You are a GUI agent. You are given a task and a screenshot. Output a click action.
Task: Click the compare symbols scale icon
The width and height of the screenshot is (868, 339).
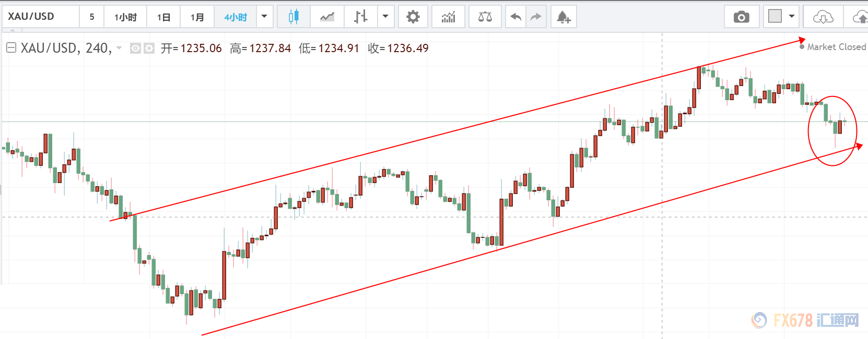[485, 17]
